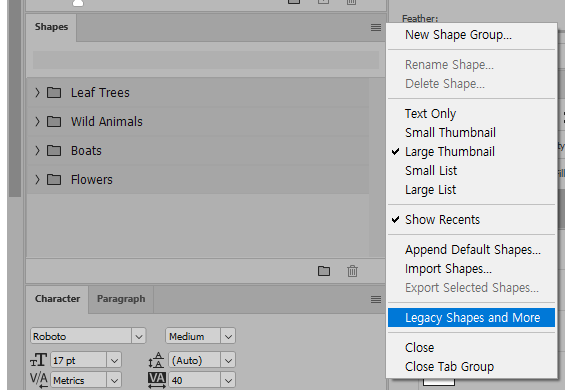Screen dimensions: 565x390
Task: Select the Wild Animals row label
Action: tap(106, 121)
